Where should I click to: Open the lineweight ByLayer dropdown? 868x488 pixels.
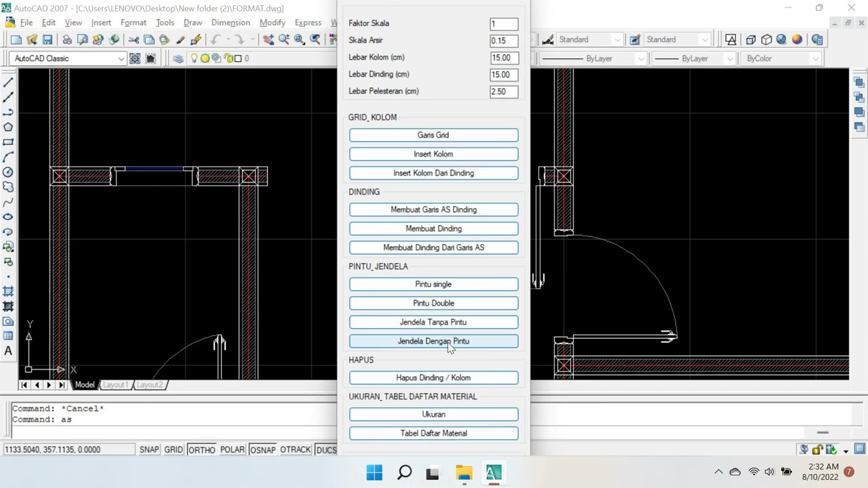click(730, 59)
